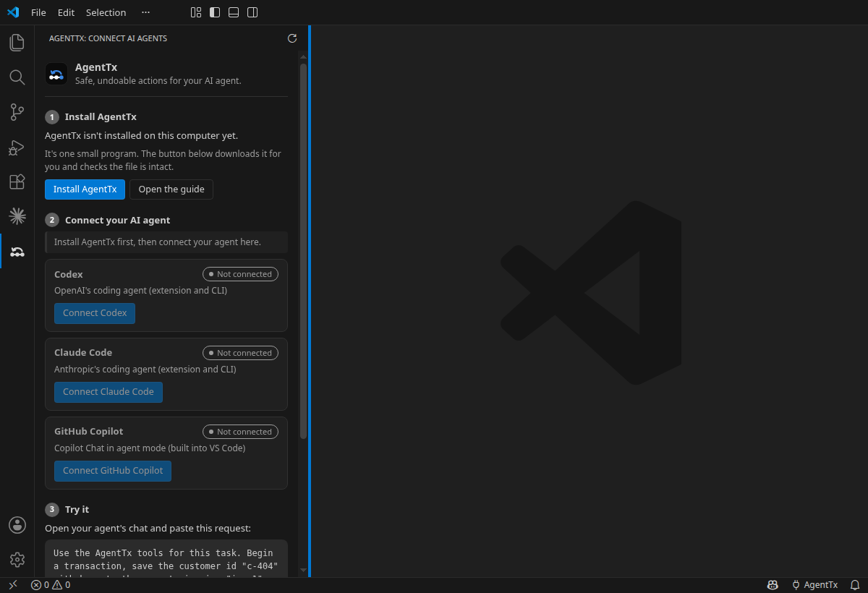Click "AGENTTX: CONNECT AI AGENTS" panel title
This screenshot has height=593, width=868.
(108, 38)
